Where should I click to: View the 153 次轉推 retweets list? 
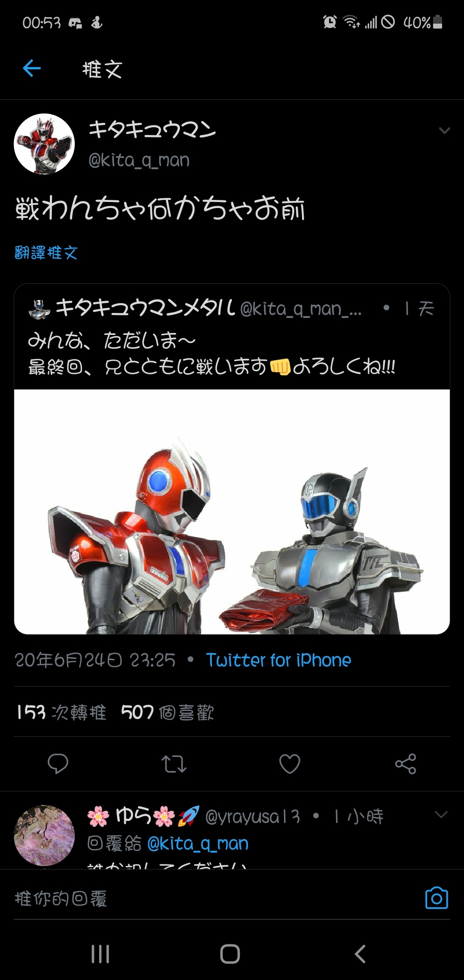click(61, 712)
